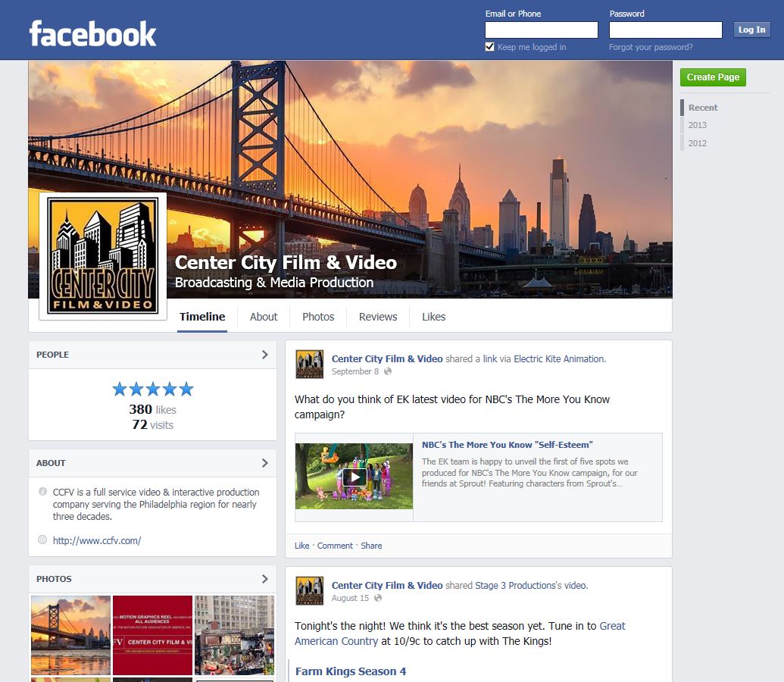This screenshot has height=682, width=784.
Task: Focus the Email or Phone field
Action: (542, 30)
